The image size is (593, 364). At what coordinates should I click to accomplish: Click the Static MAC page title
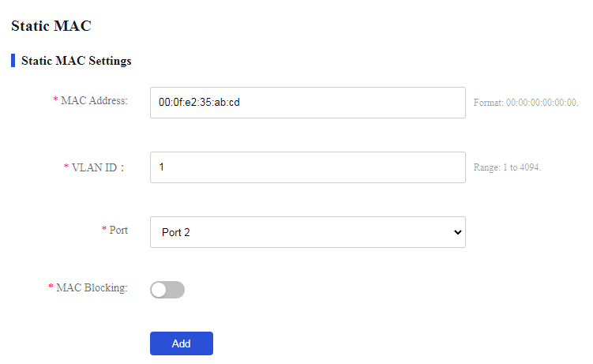(51, 26)
